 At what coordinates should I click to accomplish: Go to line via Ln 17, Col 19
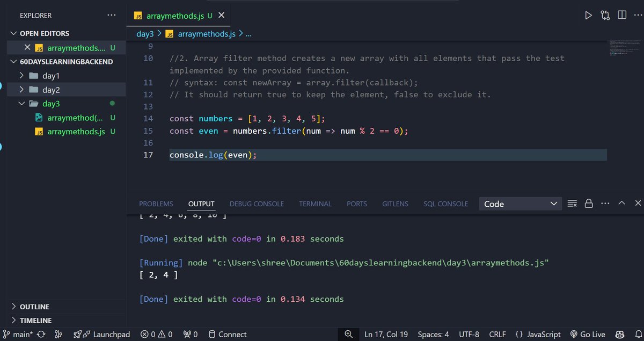386,334
